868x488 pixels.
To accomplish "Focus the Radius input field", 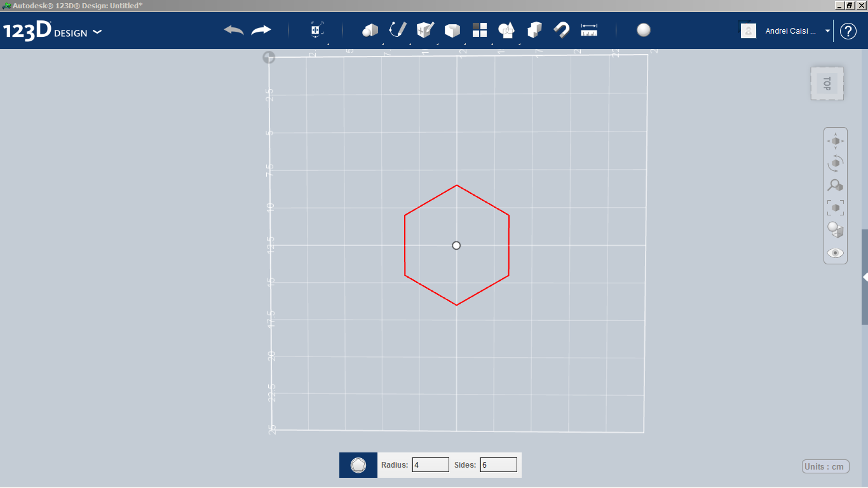I will pyautogui.click(x=430, y=465).
